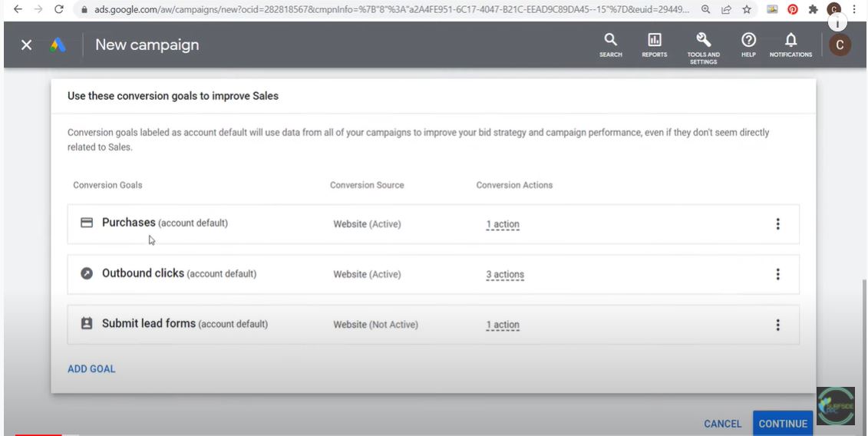Click the Website (Not Active) source text
Image resolution: width=868 pixels, height=436 pixels.
(x=375, y=325)
